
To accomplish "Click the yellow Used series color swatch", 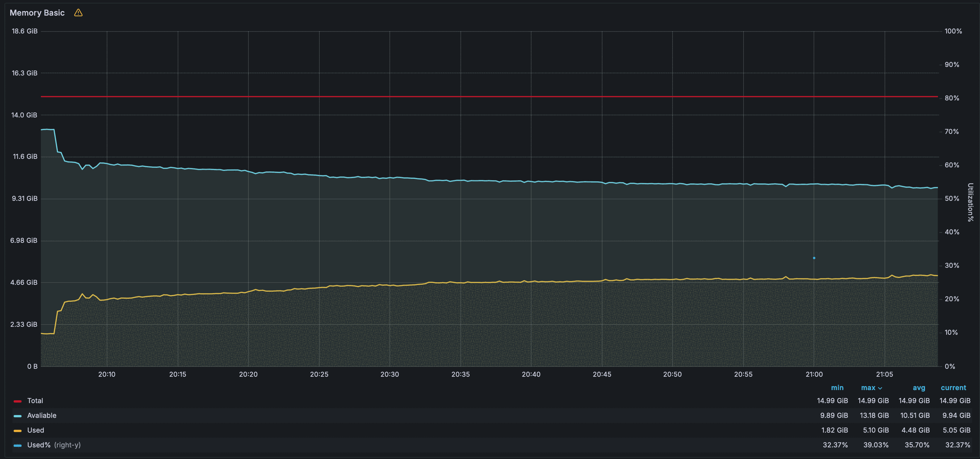I will pos(18,430).
